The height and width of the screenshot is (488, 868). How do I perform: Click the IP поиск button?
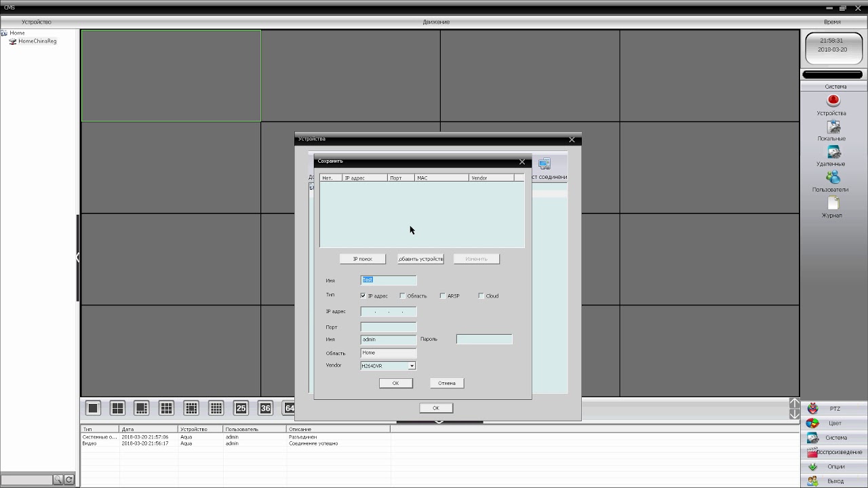362,259
